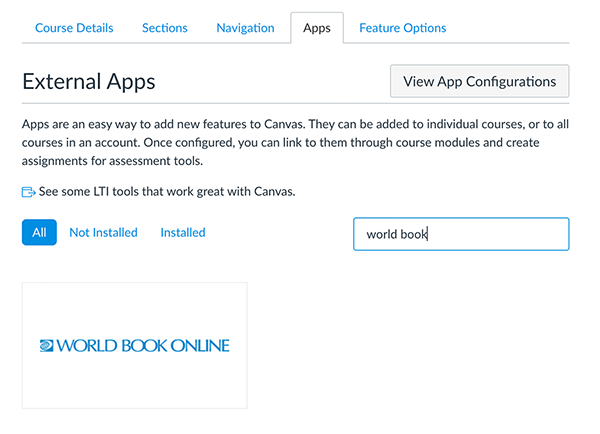Open the LTI tools link icon
This screenshot has height=434, width=600.
tap(28, 192)
